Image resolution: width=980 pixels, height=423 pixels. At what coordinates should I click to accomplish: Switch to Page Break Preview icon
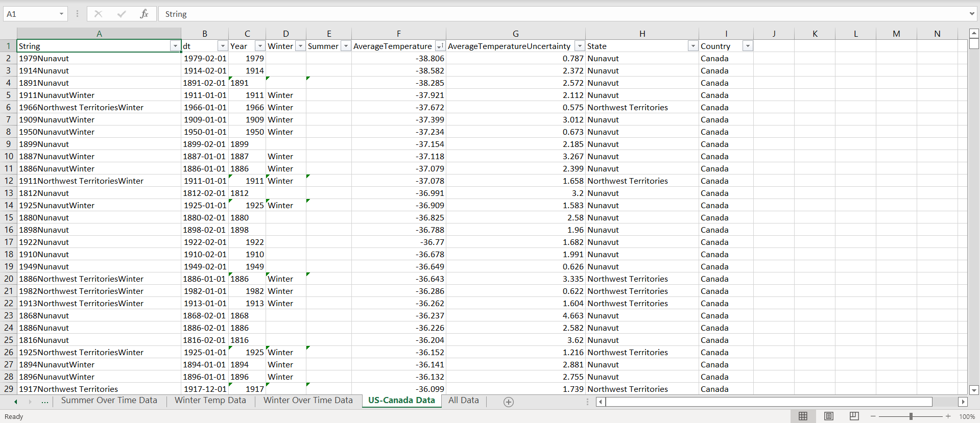point(854,416)
